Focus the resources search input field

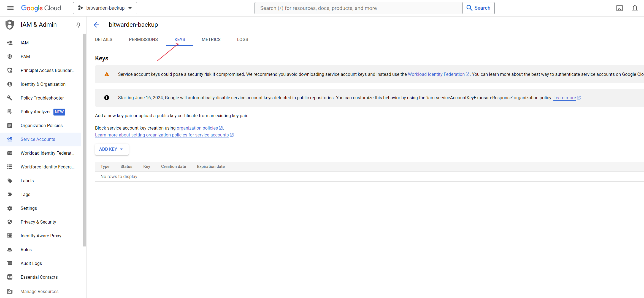[358, 8]
